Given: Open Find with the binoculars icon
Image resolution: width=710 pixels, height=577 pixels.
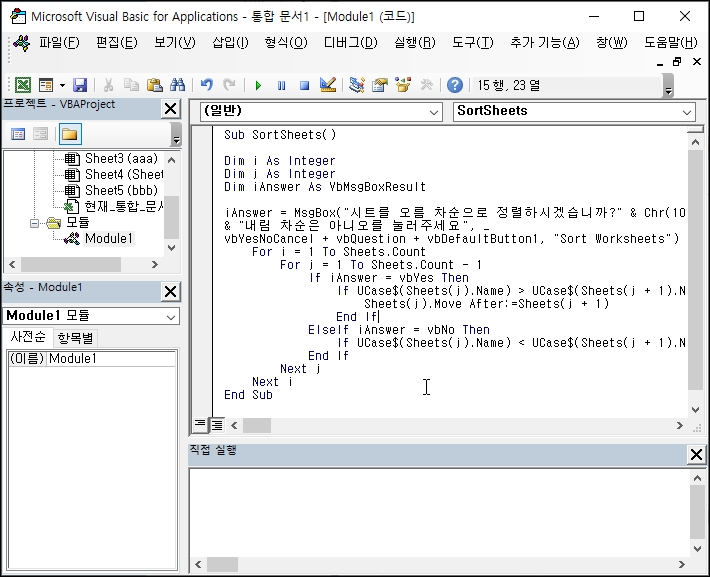Looking at the screenshot, I should pyautogui.click(x=178, y=85).
